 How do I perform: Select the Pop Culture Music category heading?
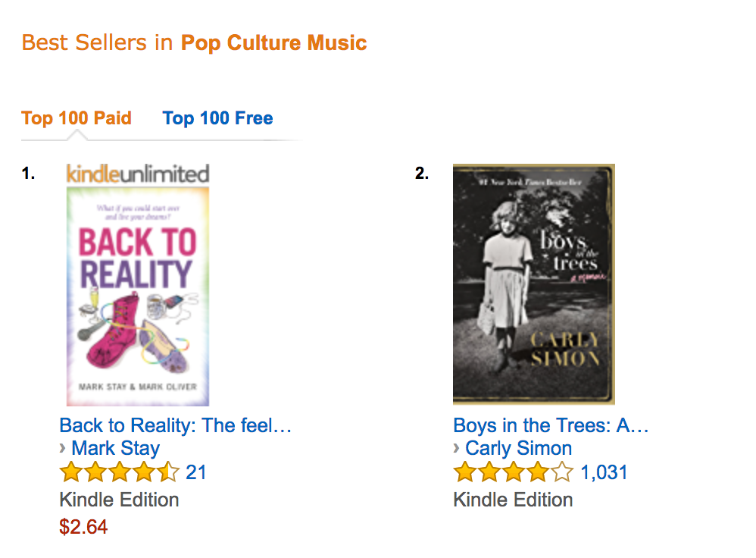(273, 42)
